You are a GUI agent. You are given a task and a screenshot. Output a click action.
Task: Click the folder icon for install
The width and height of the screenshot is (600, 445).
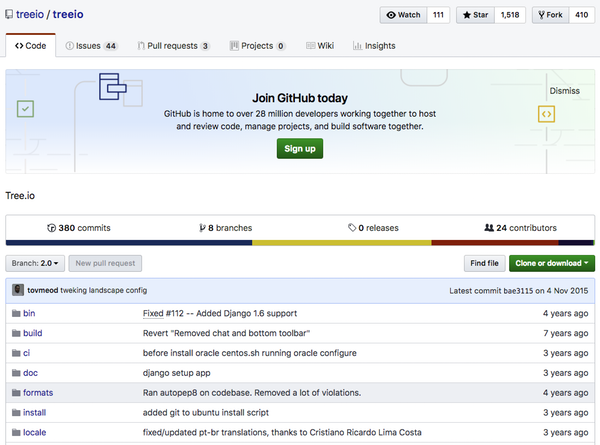(16, 413)
